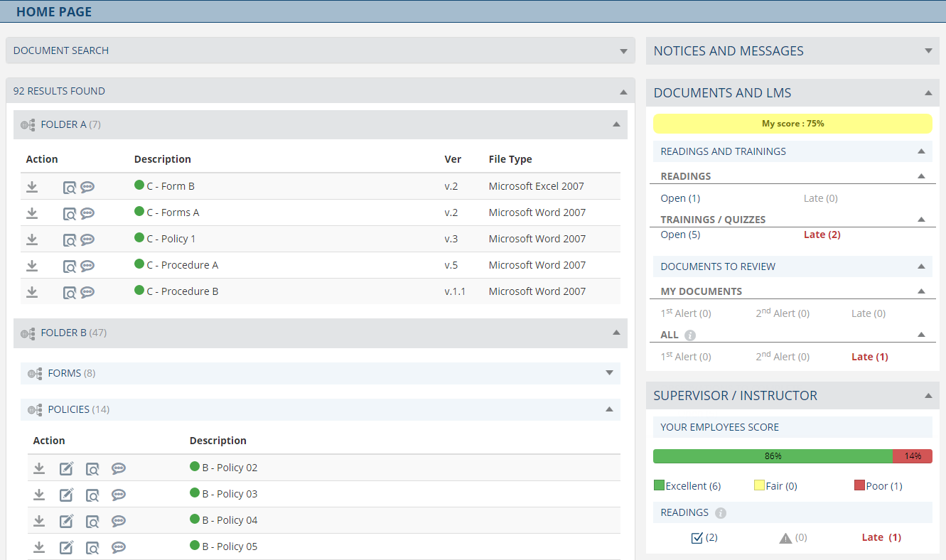Click the folder tree icon next to FOLDER B
This screenshot has height=560, width=946.
click(27, 333)
